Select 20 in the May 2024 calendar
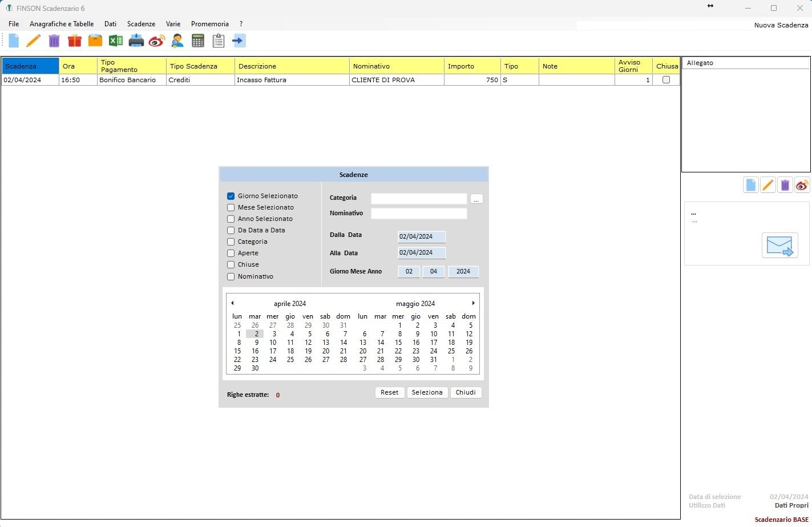This screenshot has width=812, height=527. [363, 351]
